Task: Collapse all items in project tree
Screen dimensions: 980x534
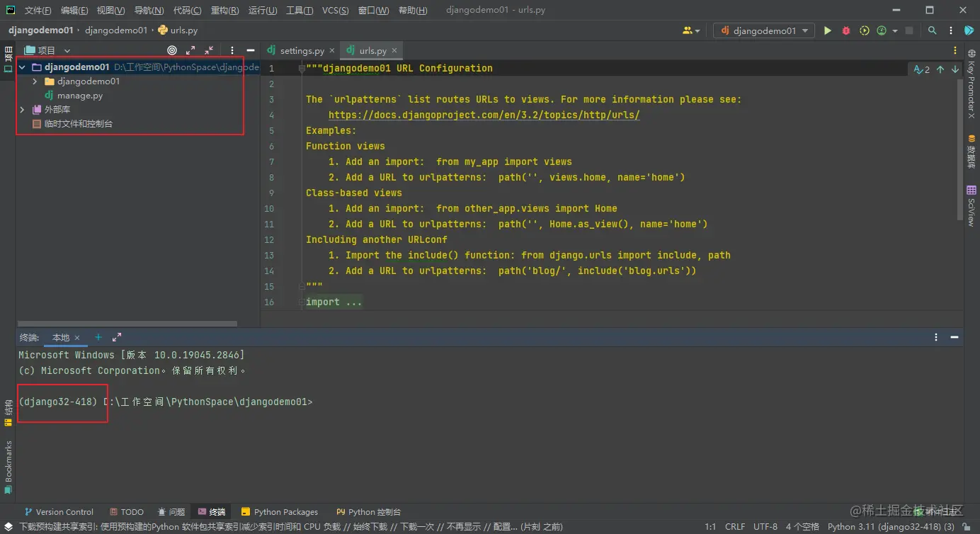Action: 209,50
